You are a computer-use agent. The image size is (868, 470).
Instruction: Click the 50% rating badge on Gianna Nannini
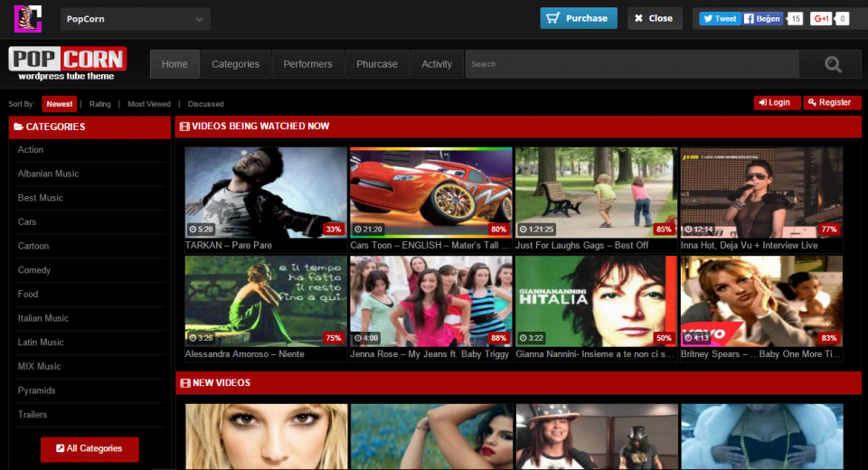(664, 338)
